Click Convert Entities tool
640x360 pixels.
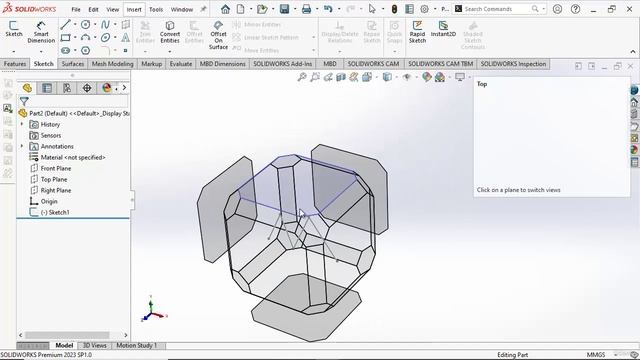[170, 32]
